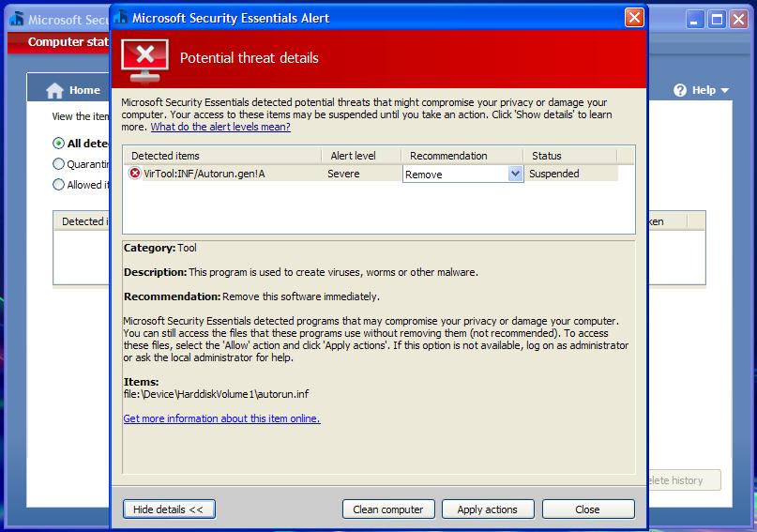
Task: Minimize the background Security Essentials window
Action: coord(695,19)
